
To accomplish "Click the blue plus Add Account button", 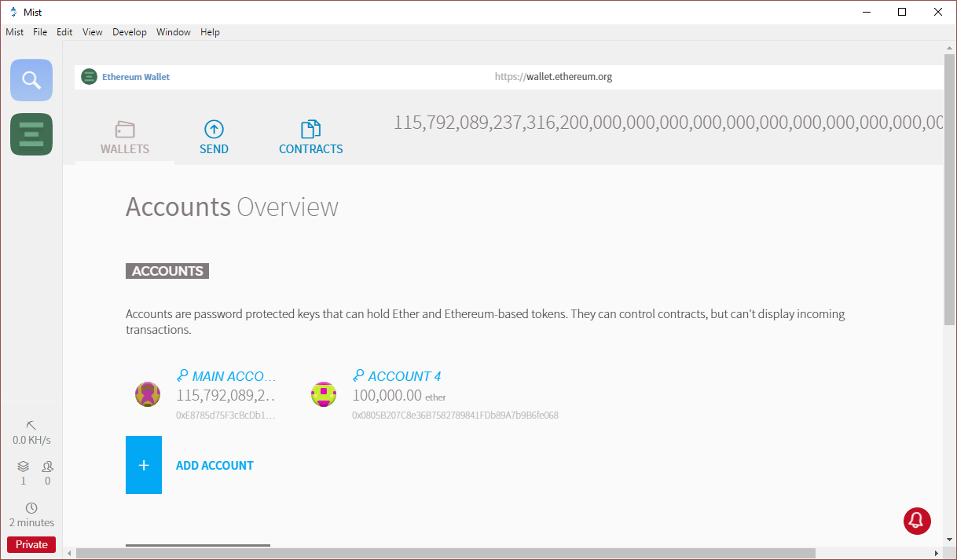I will coord(144,465).
